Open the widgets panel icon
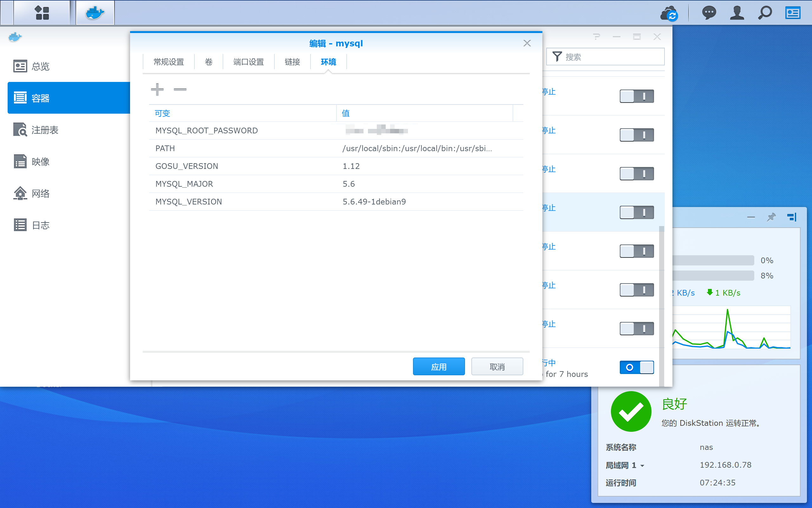This screenshot has width=812, height=508. coord(793,13)
